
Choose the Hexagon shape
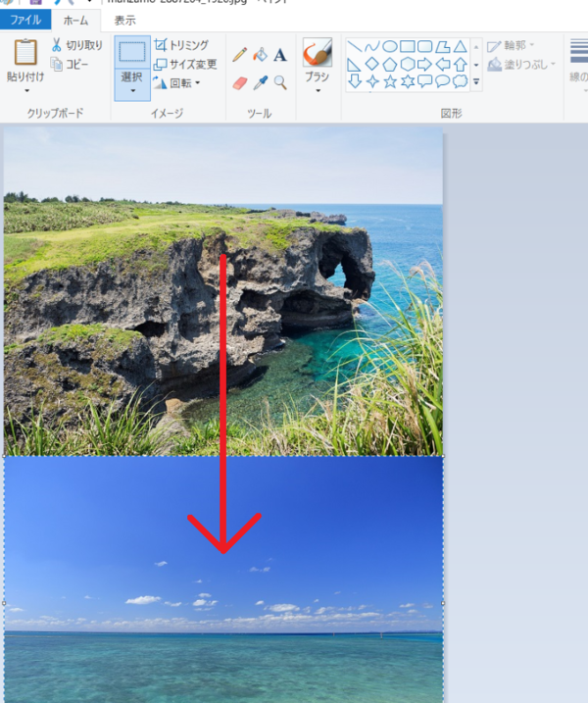pyautogui.click(x=408, y=64)
